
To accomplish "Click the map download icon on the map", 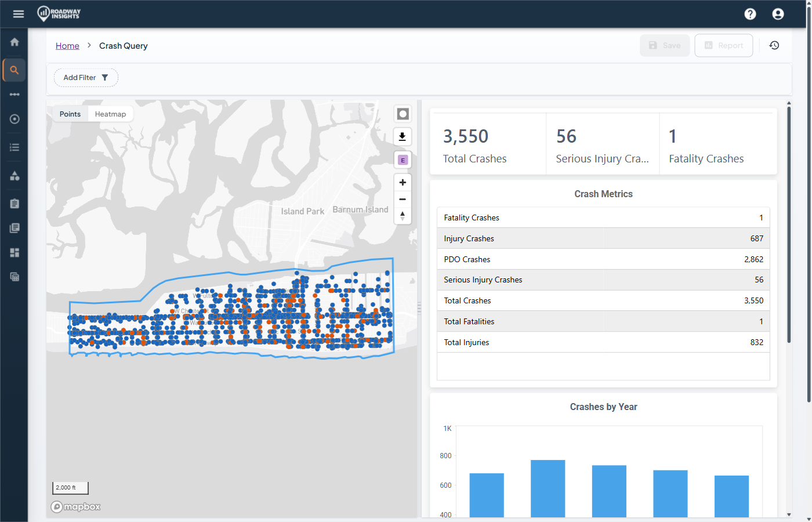I will click(403, 136).
